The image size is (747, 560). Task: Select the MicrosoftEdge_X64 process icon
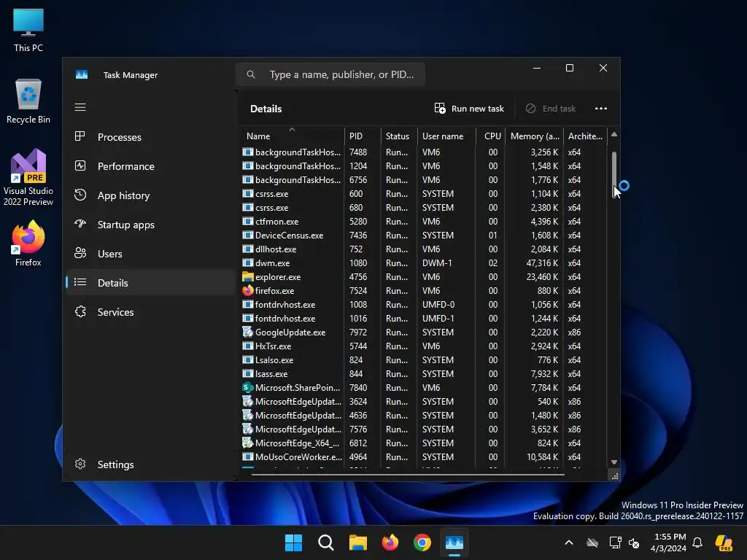[x=247, y=443]
